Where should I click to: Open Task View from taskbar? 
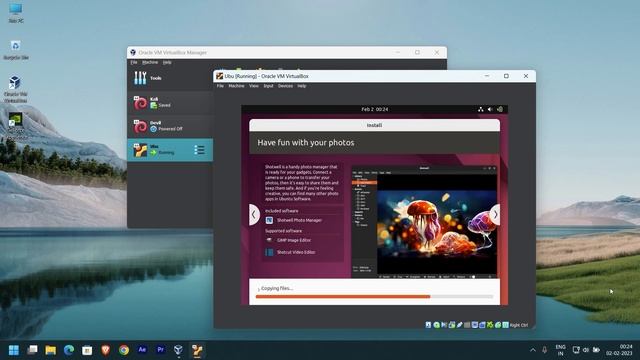(x=32, y=350)
